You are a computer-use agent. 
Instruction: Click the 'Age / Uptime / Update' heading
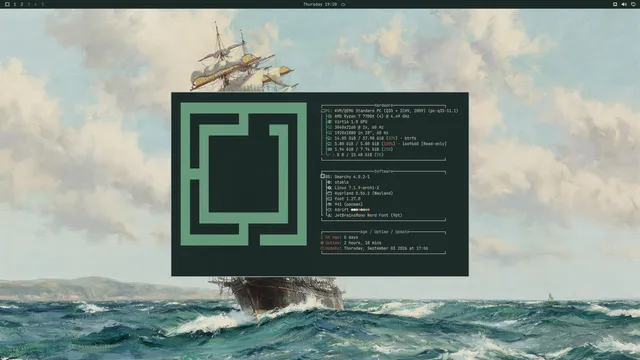384,232
